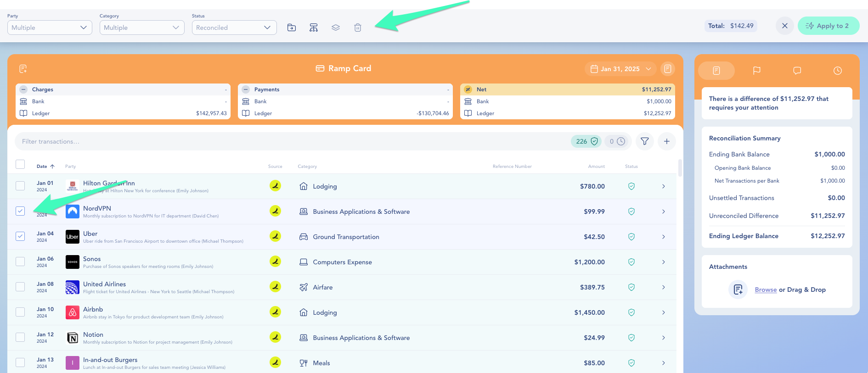Click the Lodging house icon on Hilton row
Image resolution: width=868 pixels, height=373 pixels.
pyautogui.click(x=304, y=186)
